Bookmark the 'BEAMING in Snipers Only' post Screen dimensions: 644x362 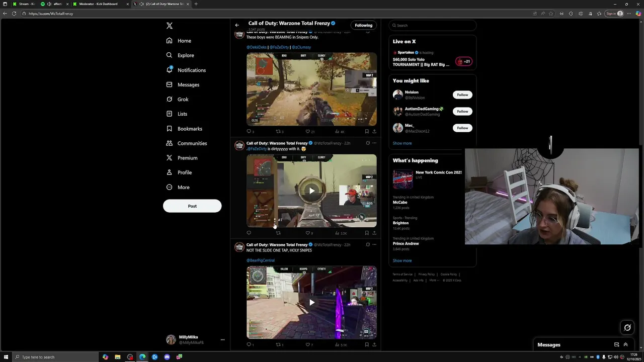367,132
